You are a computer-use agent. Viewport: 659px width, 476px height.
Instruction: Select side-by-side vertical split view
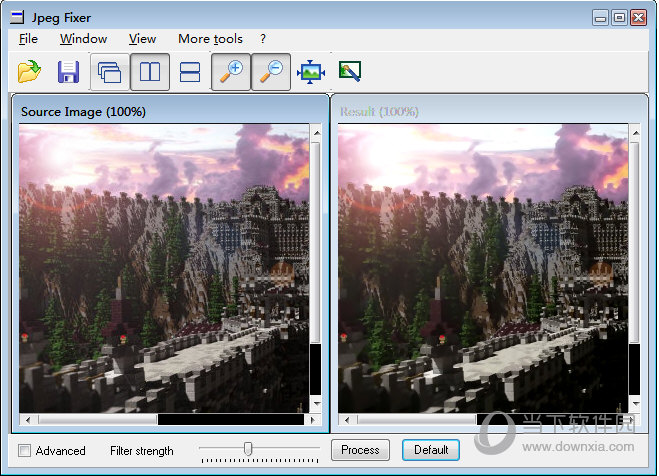coord(150,72)
